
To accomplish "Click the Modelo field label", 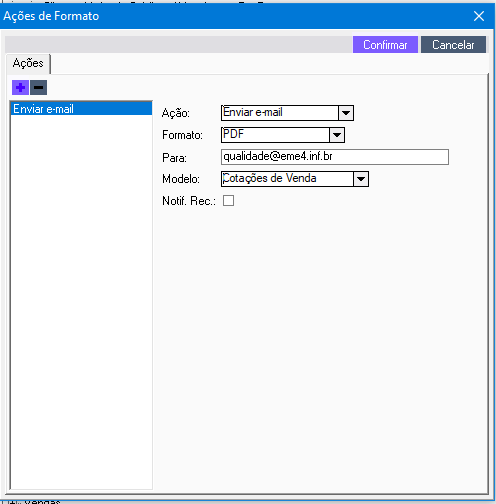I will pos(181,179).
